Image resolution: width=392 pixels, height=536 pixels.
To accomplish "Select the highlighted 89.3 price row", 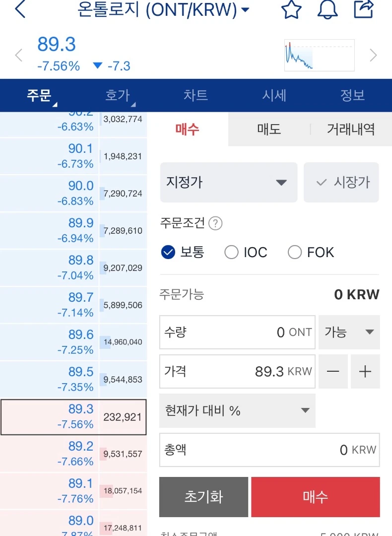I will coord(73,417).
